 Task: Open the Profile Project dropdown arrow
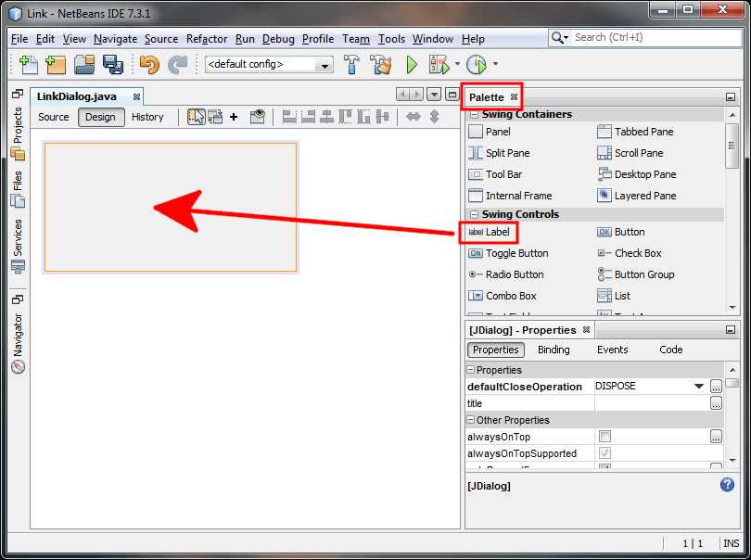(x=496, y=64)
